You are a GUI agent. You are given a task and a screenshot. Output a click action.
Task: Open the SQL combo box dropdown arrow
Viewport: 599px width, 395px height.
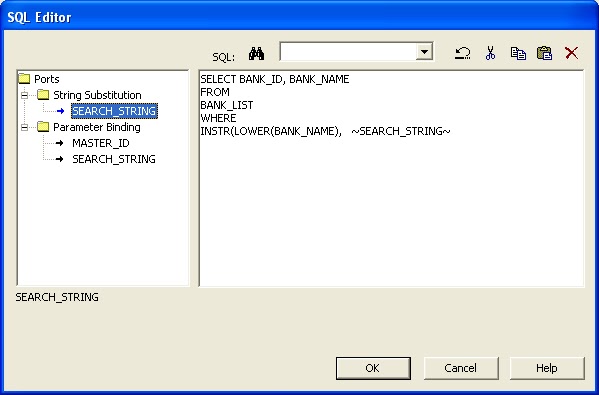coord(424,52)
